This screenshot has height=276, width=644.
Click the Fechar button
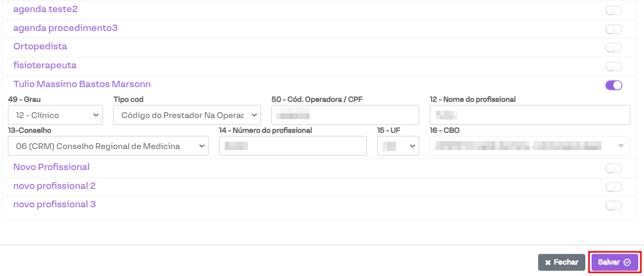click(x=561, y=262)
